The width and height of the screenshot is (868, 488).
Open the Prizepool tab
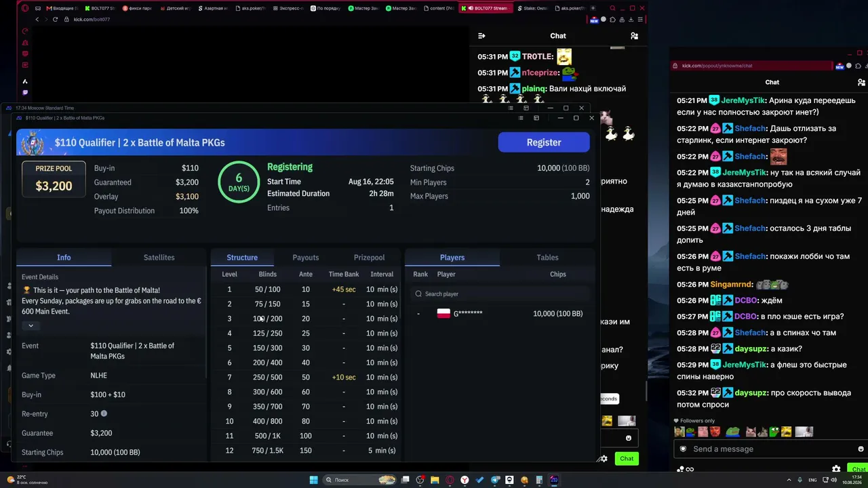point(369,258)
